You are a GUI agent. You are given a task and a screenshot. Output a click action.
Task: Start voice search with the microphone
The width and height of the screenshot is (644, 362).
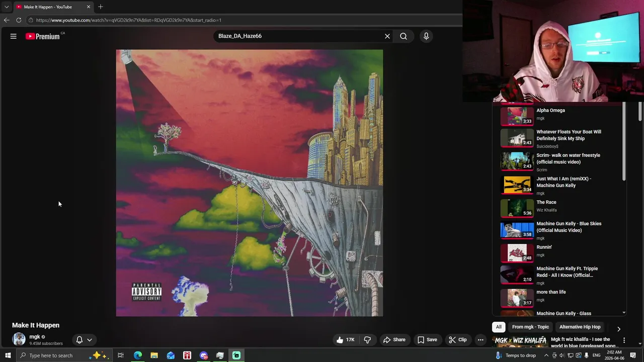point(426,36)
